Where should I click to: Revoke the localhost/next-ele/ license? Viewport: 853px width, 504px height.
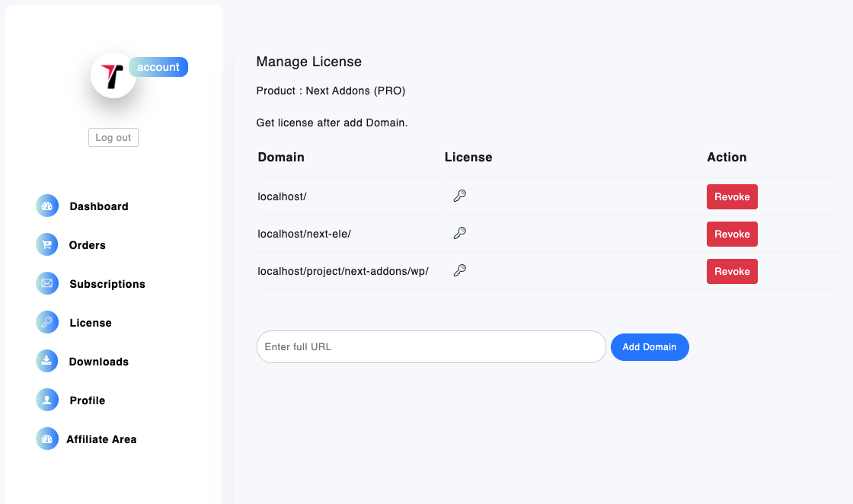pyautogui.click(x=732, y=234)
